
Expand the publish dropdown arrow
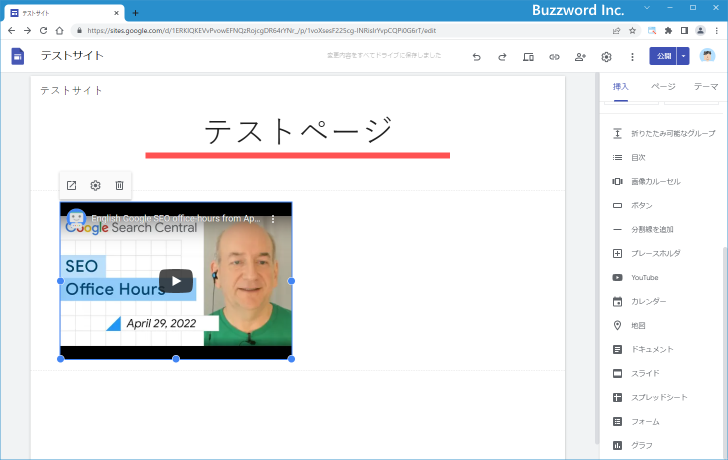click(683, 56)
